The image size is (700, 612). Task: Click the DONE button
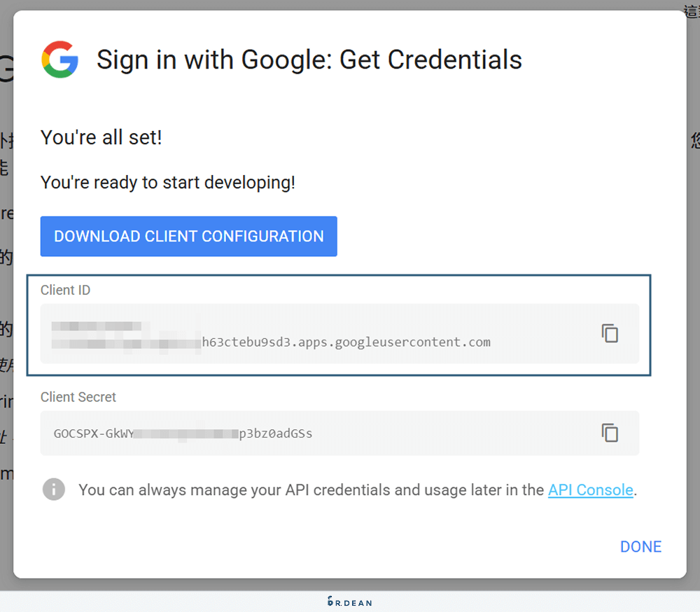coord(640,546)
